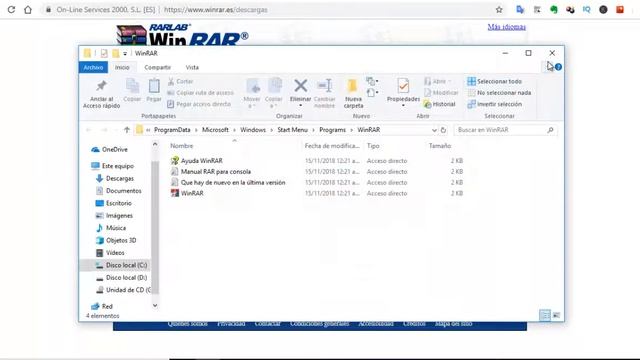Click Programs in the address path
This screenshot has height=360, width=640.
click(x=332, y=130)
